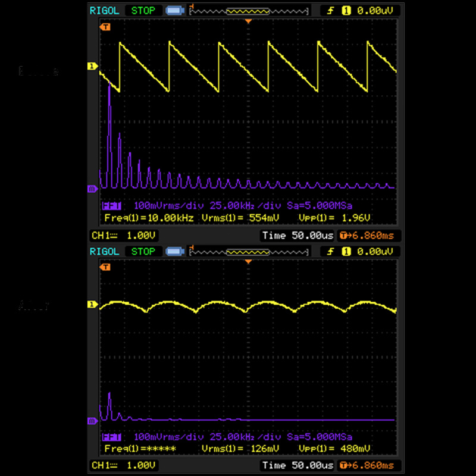Select the CH1 1.00V label on the lower scope
Screen dimensions: 476x476
(x=123, y=465)
